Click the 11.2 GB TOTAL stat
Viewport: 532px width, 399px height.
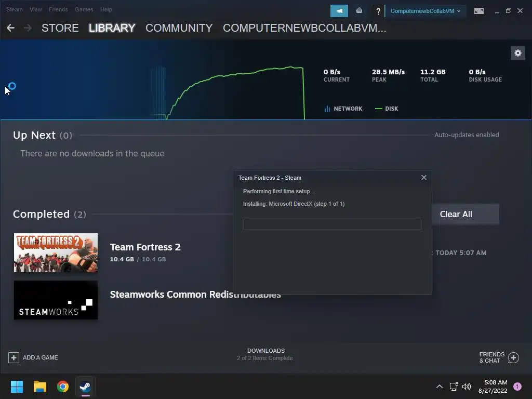click(433, 75)
